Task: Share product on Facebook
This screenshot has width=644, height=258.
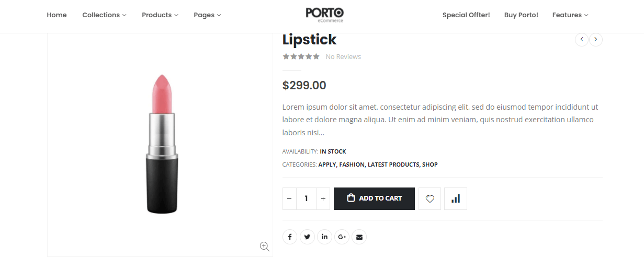Action: [x=290, y=237]
